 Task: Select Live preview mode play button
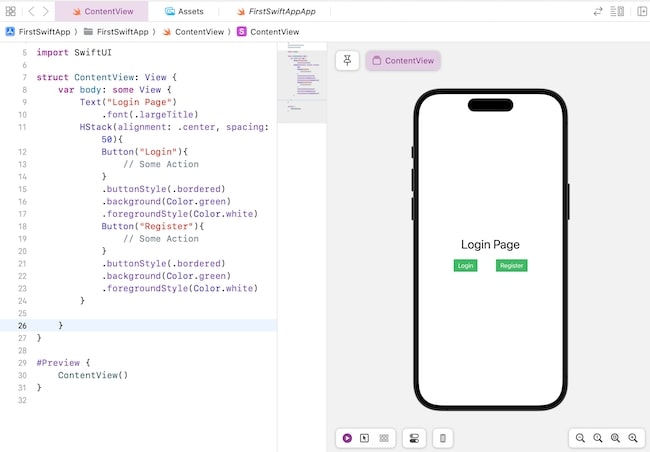(347, 438)
